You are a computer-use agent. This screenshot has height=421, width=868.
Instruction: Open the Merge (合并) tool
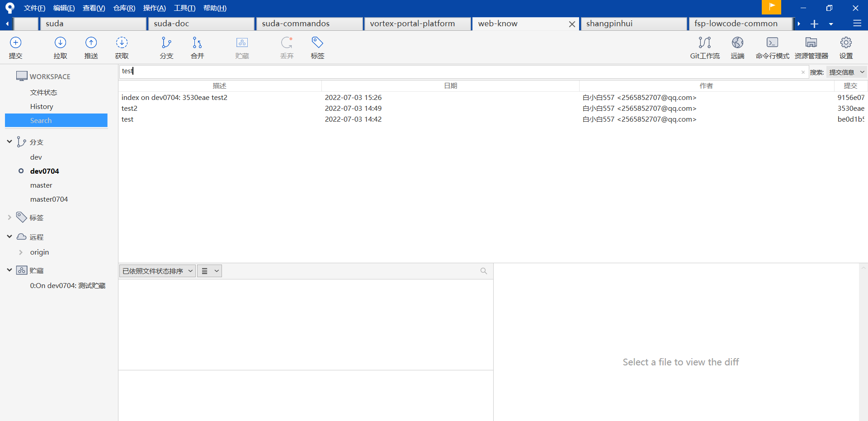197,47
